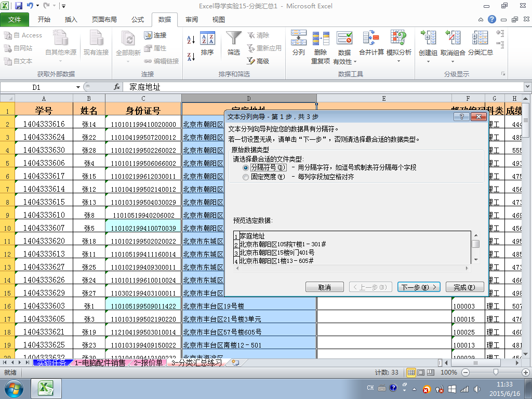
Task: Expand the formula bar
Action: pos(528,87)
